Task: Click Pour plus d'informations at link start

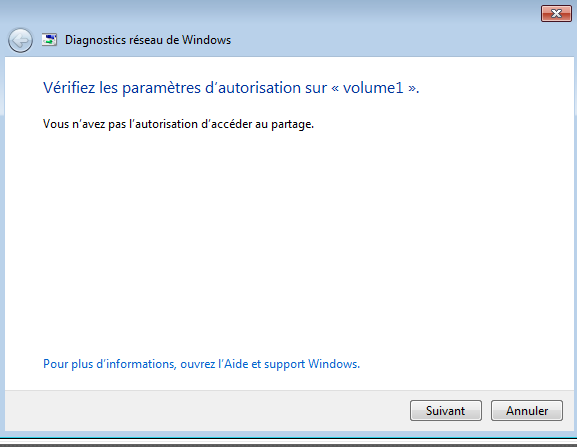Action: [x=109, y=364]
